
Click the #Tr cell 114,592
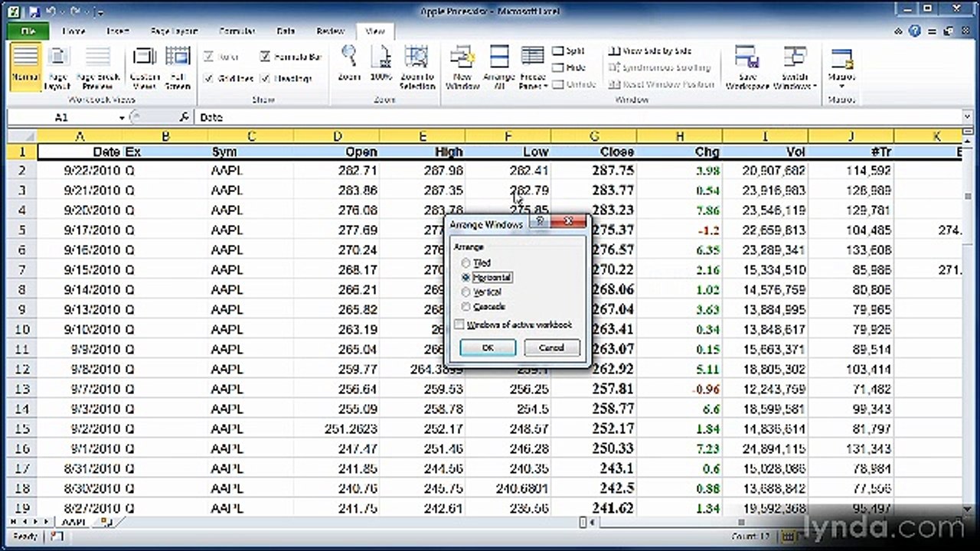pyautogui.click(x=851, y=171)
